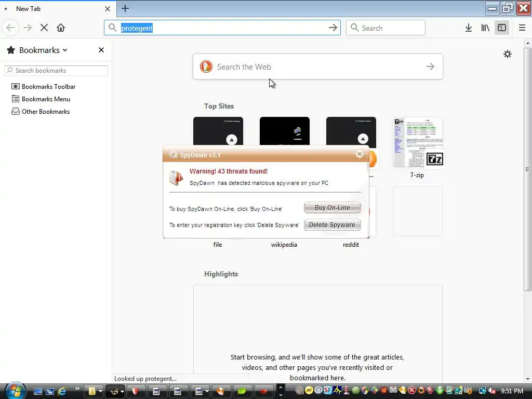The image size is (532, 399).
Task: Click the Go arrow in the address bar
Action: pos(333,28)
